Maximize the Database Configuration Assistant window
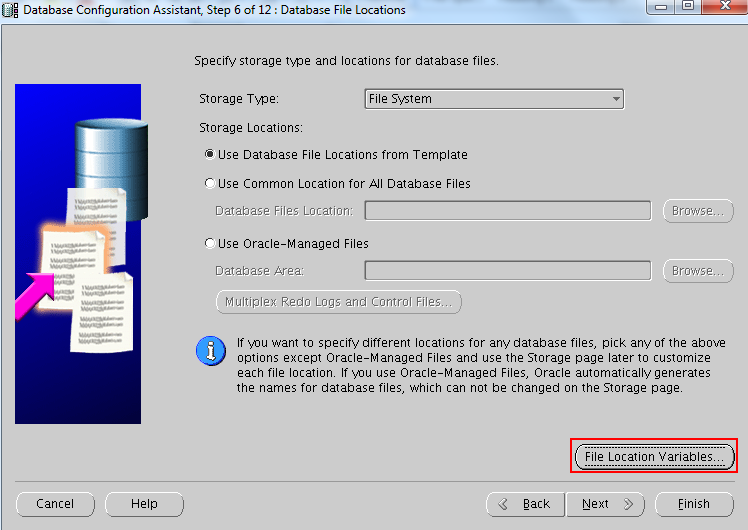This screenshot has width=748, height=530. [688, 7]
